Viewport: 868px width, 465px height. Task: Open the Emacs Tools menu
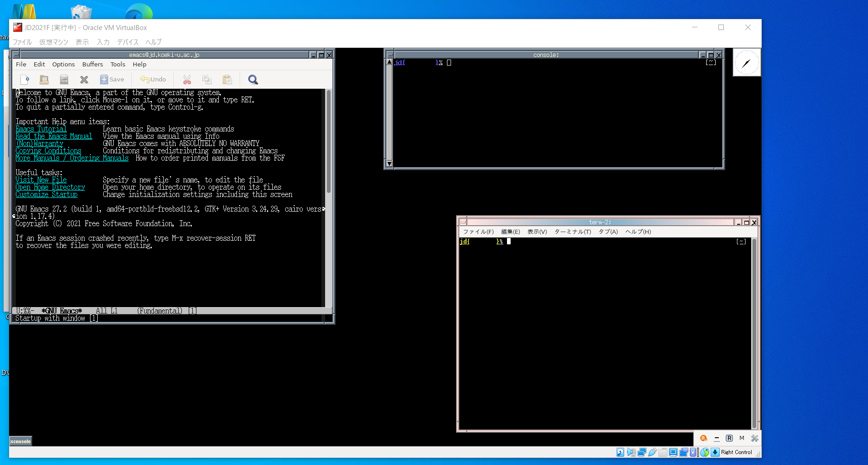click(x=117, y=65)
